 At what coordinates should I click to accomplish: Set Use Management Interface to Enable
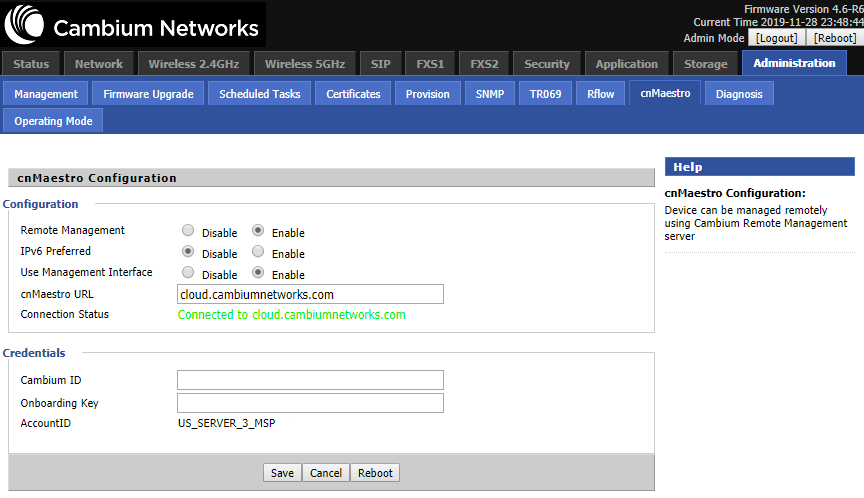tap(258, 272)
